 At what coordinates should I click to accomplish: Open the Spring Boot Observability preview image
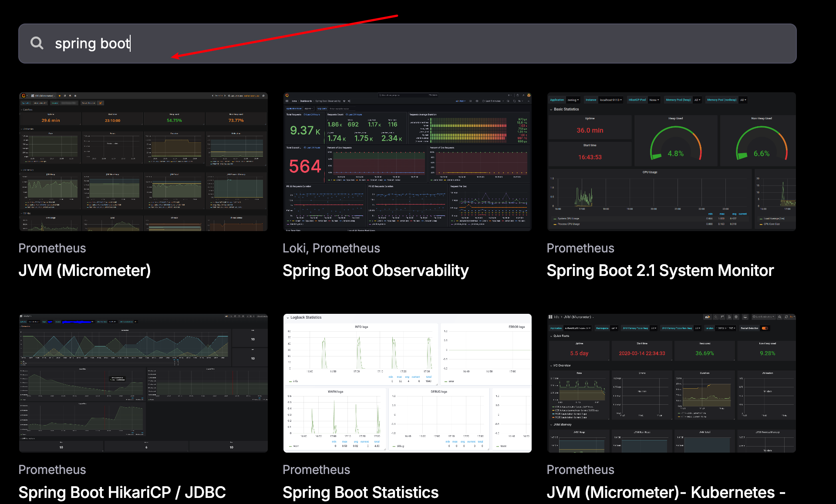tap(407, 161)
